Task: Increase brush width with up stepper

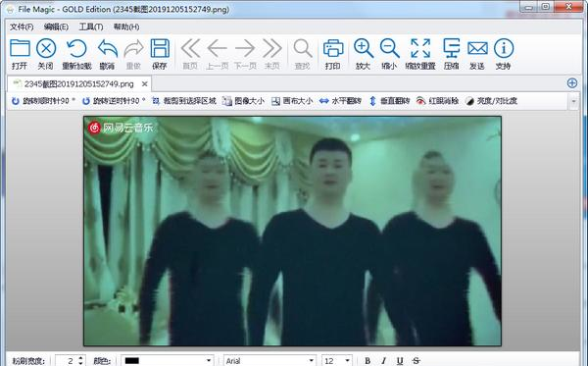Action: pos(81,358)
